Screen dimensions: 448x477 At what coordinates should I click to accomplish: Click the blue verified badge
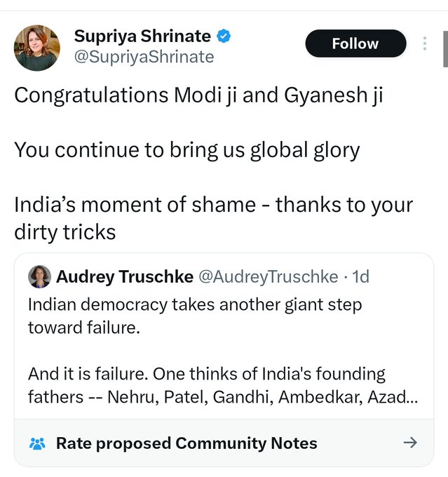224,36
